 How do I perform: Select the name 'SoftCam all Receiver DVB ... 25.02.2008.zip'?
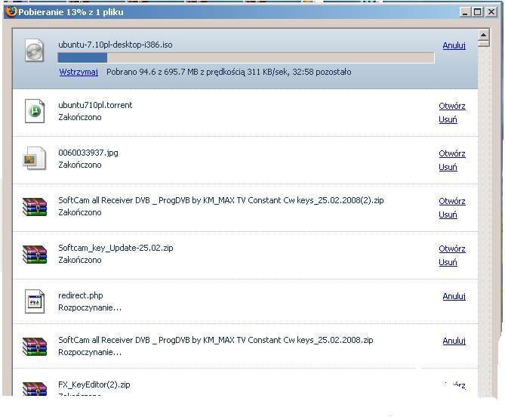tap(216, 340)
